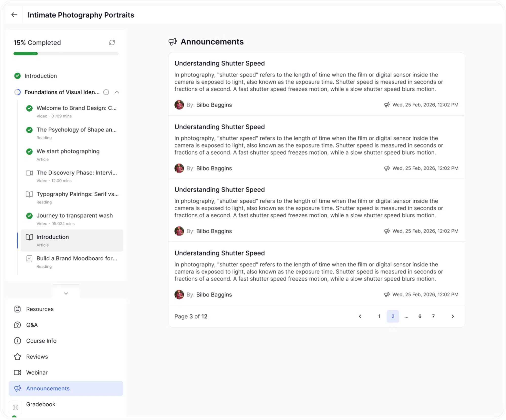Open the third Understanding Shutter Speed announcement
The image size is (506, 420).
[219, 190]
